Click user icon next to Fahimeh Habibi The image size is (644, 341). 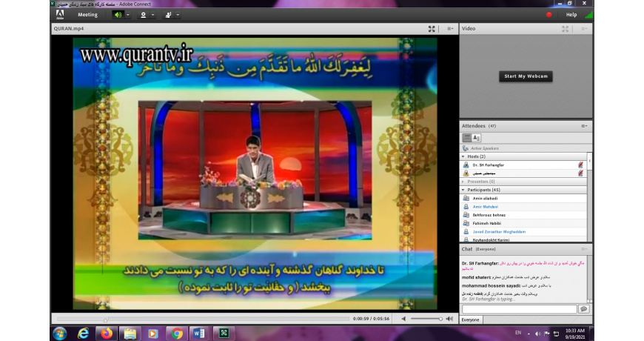pos(466,223)
